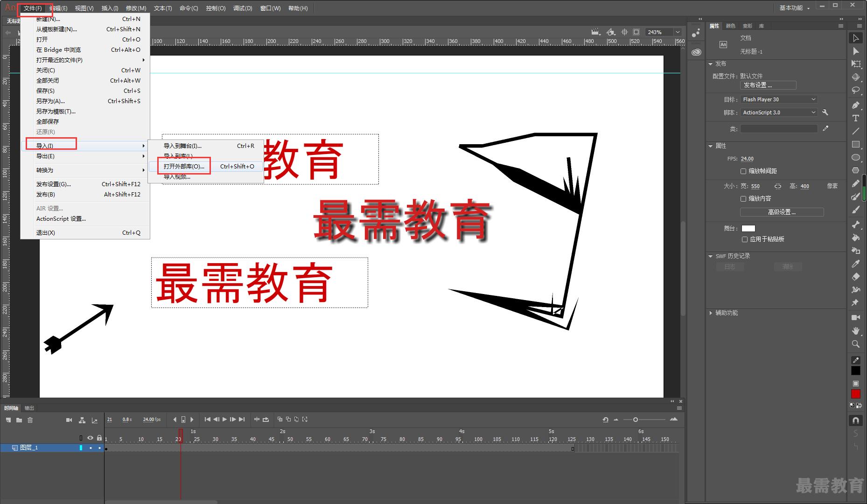Select the Lasso tool

coord(856,90)
